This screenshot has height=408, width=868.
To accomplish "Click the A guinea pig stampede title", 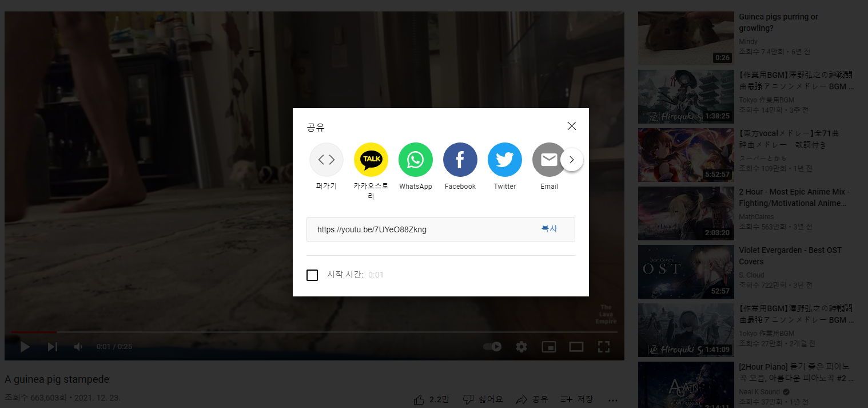I will pyautogui.click(x=57, y=379).
